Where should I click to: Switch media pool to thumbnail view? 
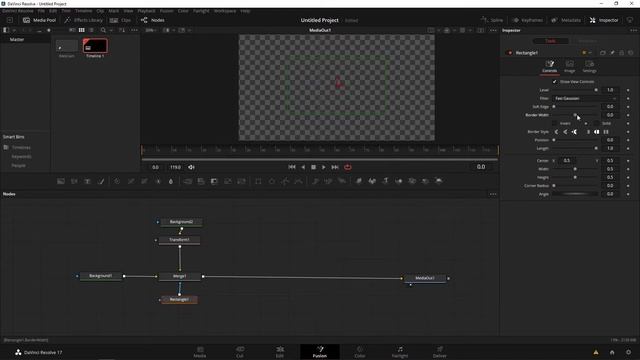[x=82, y=30]
